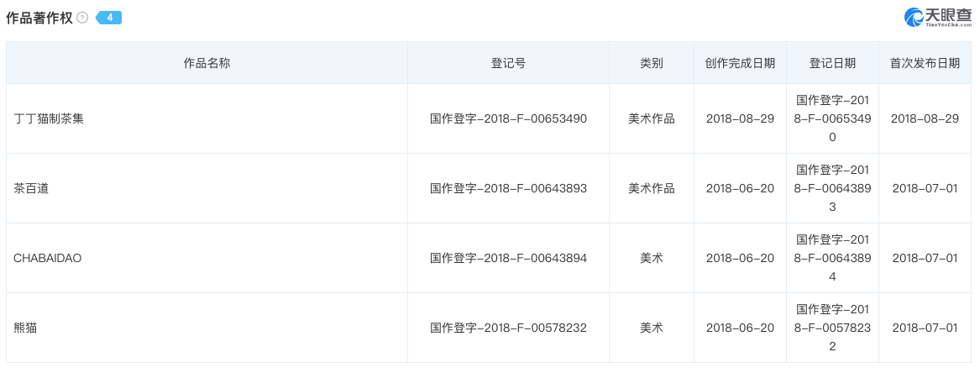Click the 登记日期 column header
The width and height of the screenshot is (980, 373).
832,63
